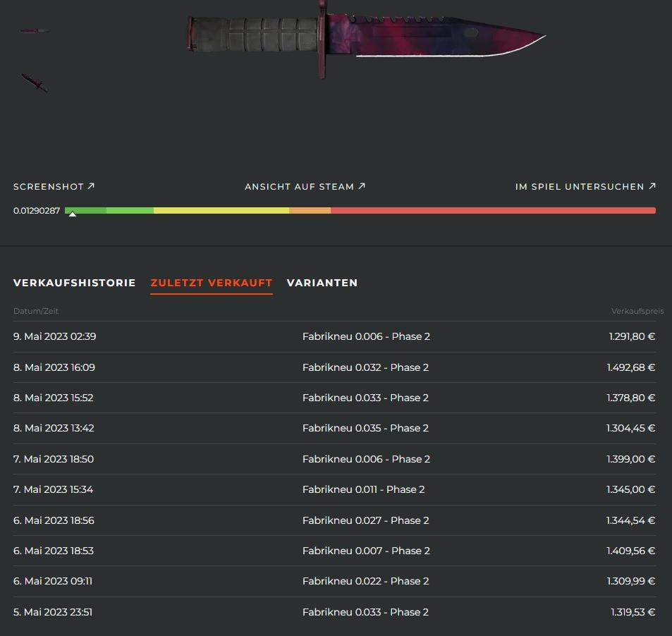Click Fabrikneu 0.007 - Phase 2 entry
Image resolution: width=672 pixels, height=636 pixels.
(367, 551)
